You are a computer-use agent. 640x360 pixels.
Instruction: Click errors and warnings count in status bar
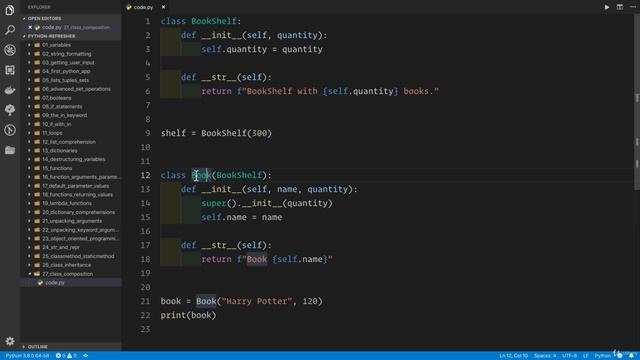(x=66, y=356)
